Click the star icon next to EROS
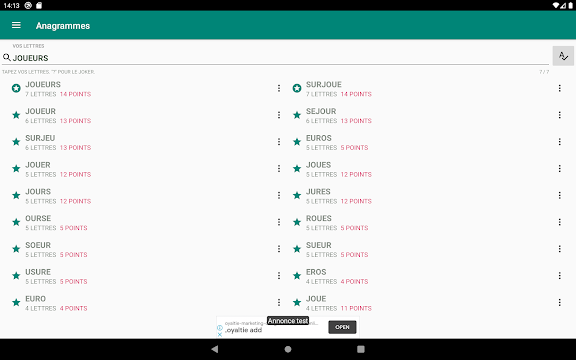This screenshot has width=576, height=360. click(x=297, y=276)
